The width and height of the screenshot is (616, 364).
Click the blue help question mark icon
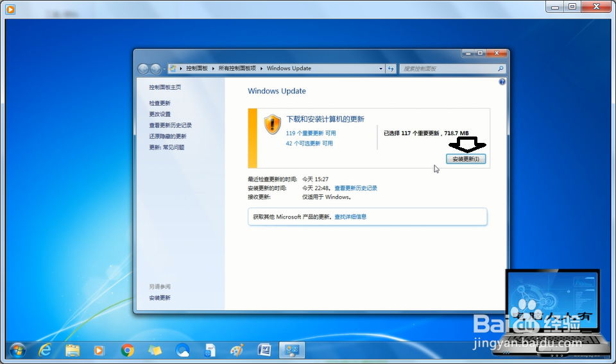tap(502, 82)
